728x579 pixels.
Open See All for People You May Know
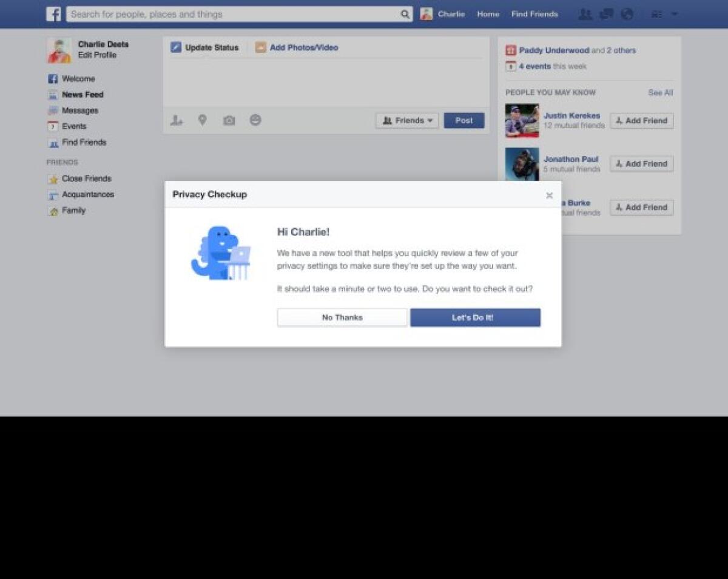[660, 93]
